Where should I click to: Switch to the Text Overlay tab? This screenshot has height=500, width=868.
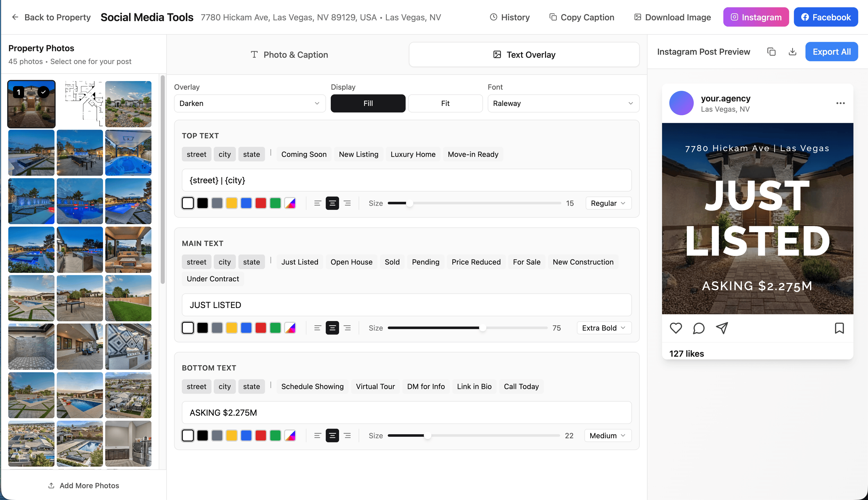pyautogui.click(x=524, y=54)
